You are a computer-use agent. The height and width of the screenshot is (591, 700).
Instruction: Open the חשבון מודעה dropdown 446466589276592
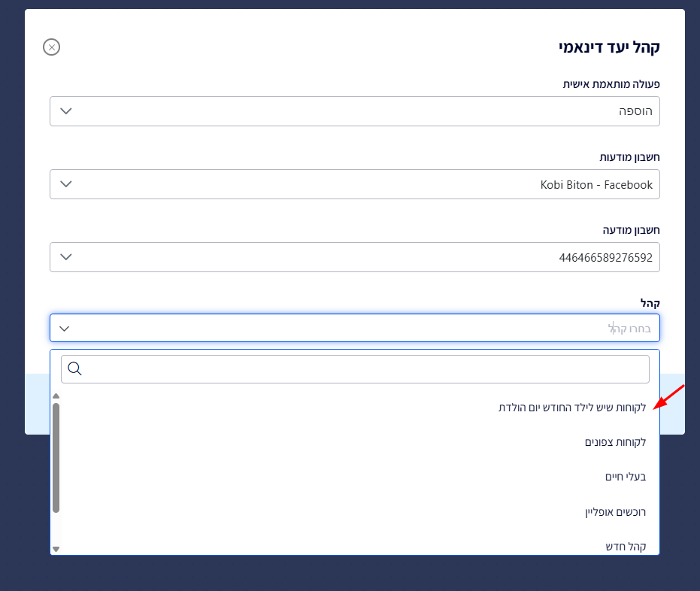(354, 257)
